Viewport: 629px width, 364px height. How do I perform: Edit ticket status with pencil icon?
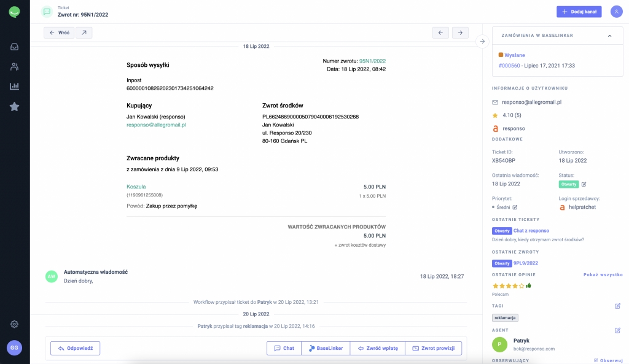(x=584, y=184)
